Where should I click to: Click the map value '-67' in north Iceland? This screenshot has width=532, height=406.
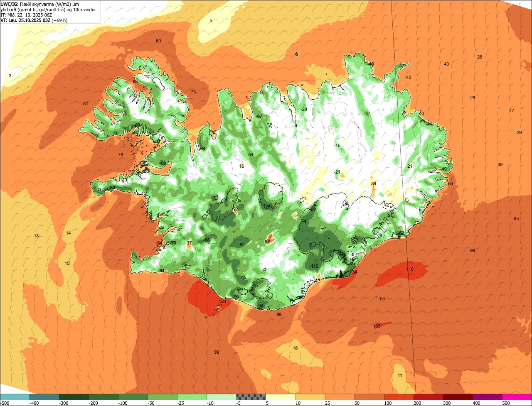tap(259, 116)
